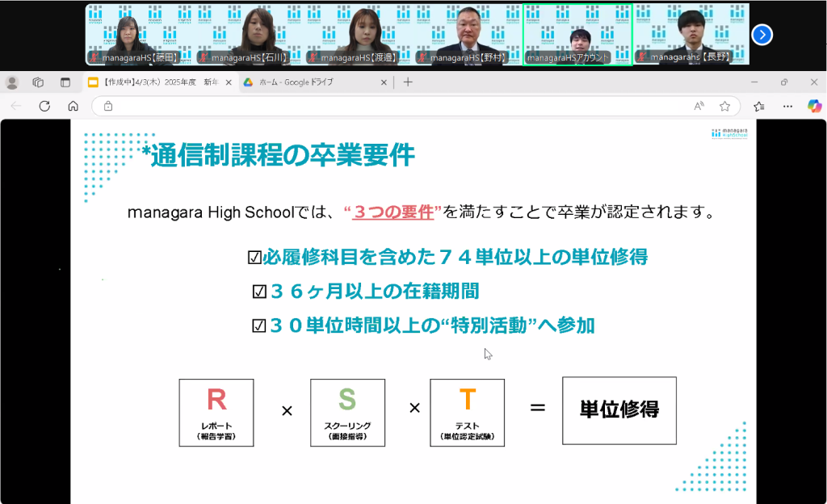This screenshot has height=504, width=827.
Task: Go back with the browser back arrow
Action: click(x=16, y=106)
